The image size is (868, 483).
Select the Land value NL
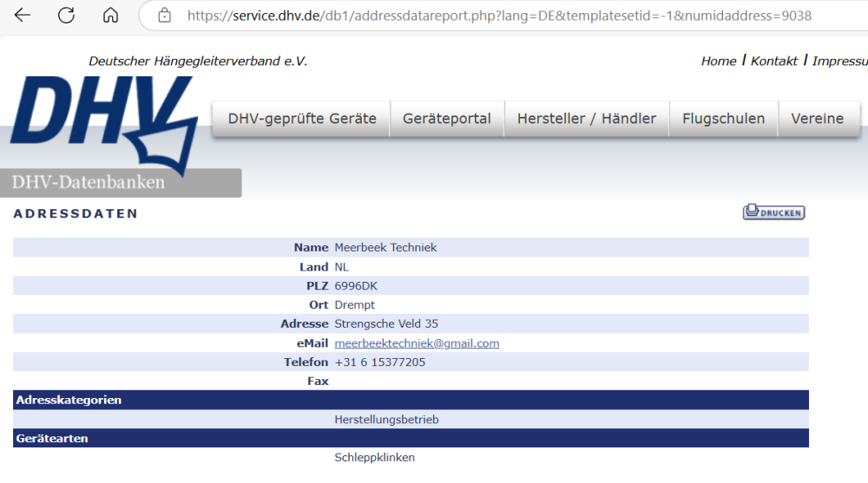tap(341, 267)
